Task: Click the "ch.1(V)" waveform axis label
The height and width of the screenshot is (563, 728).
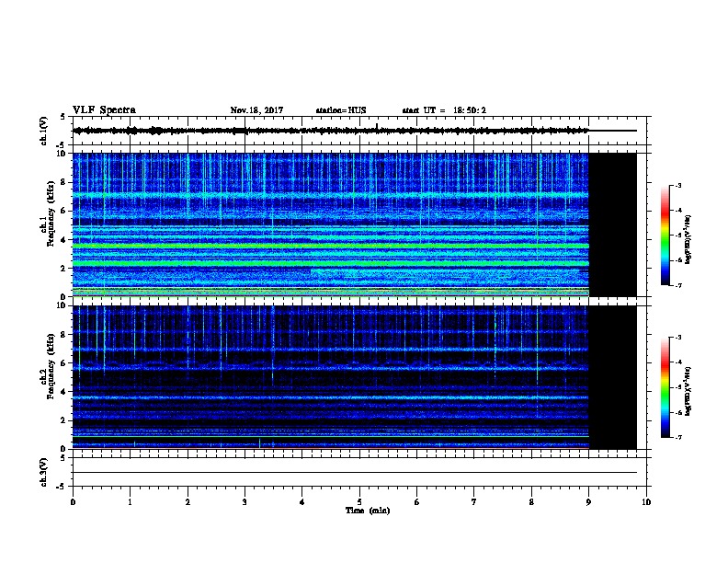Action: [43, 131]
